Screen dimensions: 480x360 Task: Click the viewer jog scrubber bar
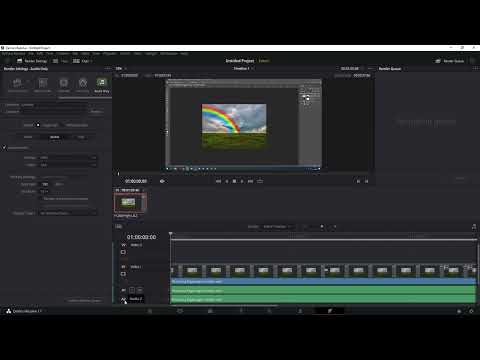tap(244, 174)
